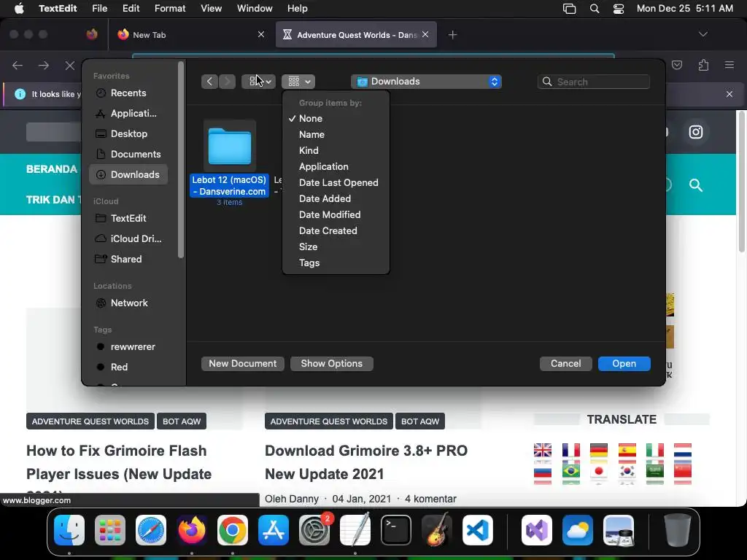Screen dimensions: 747x560
Task: Select Applications in the sidebar
Action: [128, 113]
